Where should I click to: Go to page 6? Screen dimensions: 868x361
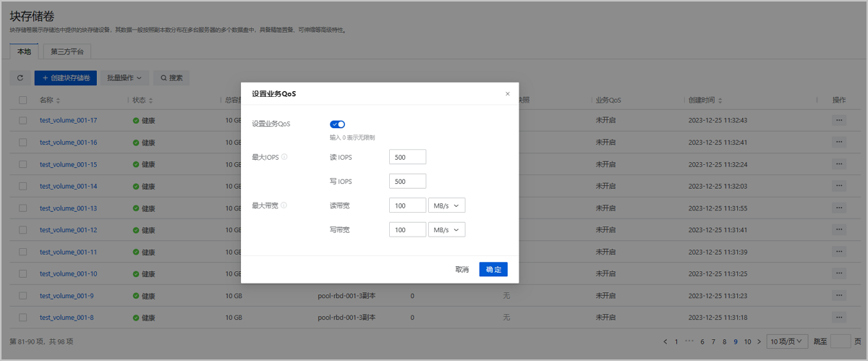(x=702, y=341)
